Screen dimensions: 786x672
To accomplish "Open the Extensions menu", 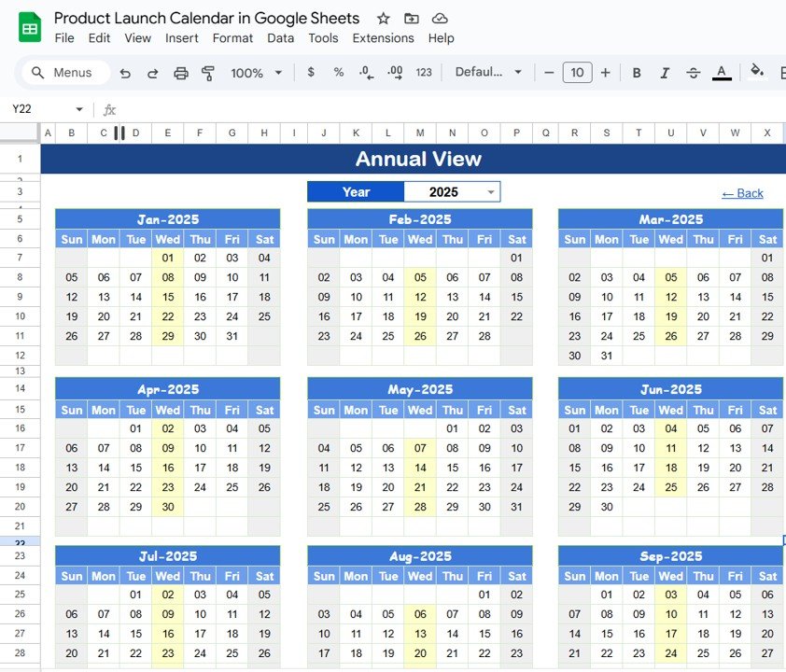I will pos(383,38).
